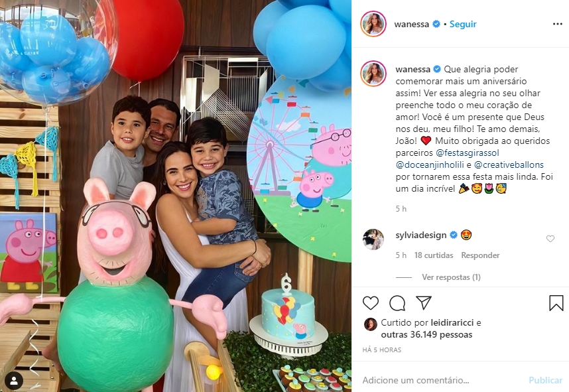
Task: Open wanessa avatar beside the caption
Action: click(373, 74)
